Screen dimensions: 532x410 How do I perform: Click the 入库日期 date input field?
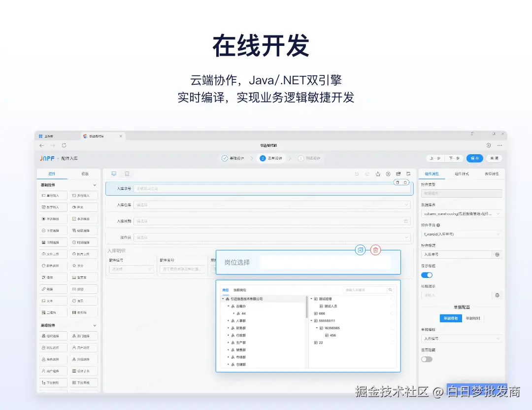pyautogui.click(x=272, y=221)
